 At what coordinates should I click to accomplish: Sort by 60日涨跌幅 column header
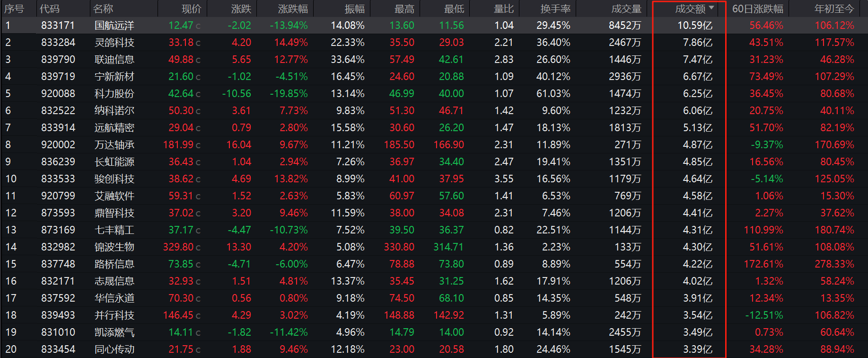[x=758, y=9]
